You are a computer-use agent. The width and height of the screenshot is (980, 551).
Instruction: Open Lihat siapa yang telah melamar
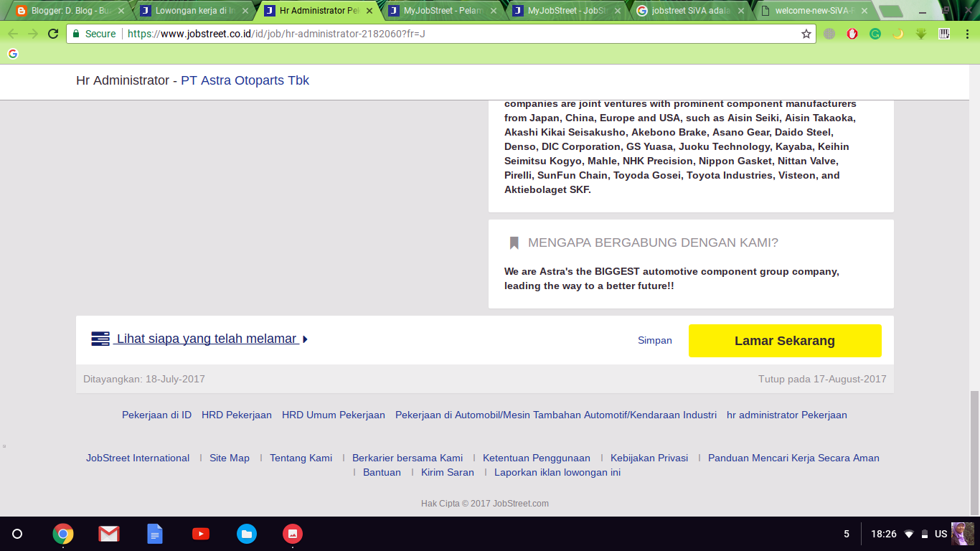pos(207,339)
